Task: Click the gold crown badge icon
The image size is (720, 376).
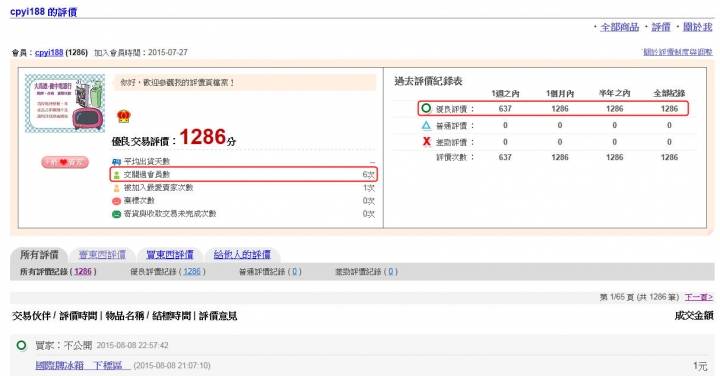Action: click(x=124, y=116)
